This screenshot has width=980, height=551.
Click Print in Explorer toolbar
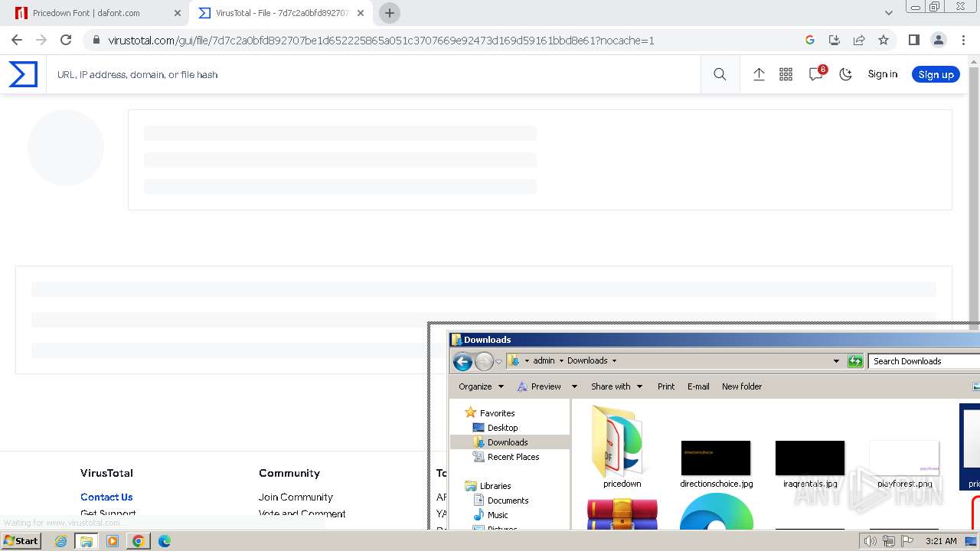[x=666, y=386]
